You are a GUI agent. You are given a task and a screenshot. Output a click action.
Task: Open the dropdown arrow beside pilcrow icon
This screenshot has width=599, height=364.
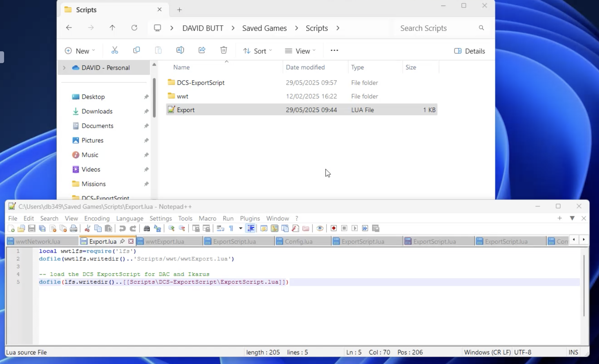click(x=241, y=228)
